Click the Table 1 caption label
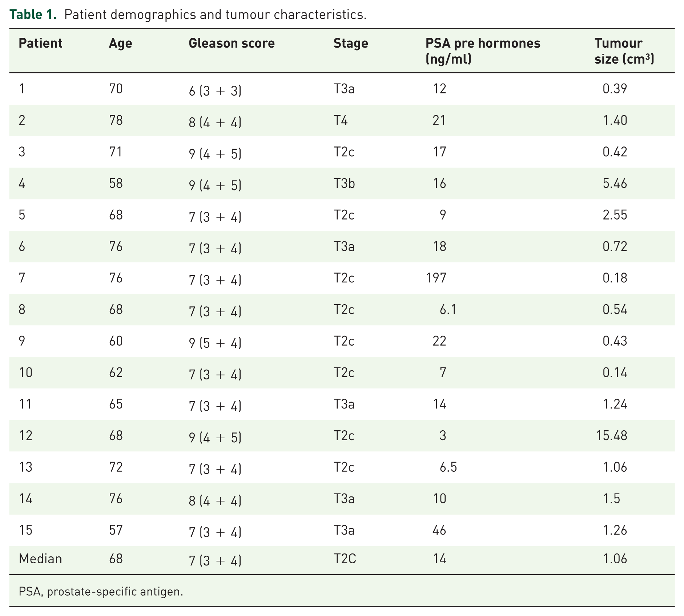Image resolution: width=684 pixels, height=616 pixels. [x=33, y=15]
